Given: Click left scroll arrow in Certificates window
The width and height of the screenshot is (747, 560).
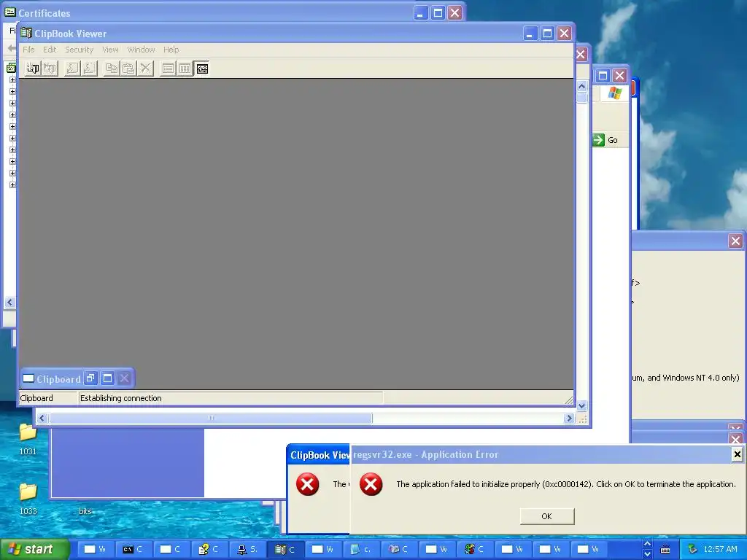Looking at the screenshot, I should pyautogui.click(x=9, y=303).
